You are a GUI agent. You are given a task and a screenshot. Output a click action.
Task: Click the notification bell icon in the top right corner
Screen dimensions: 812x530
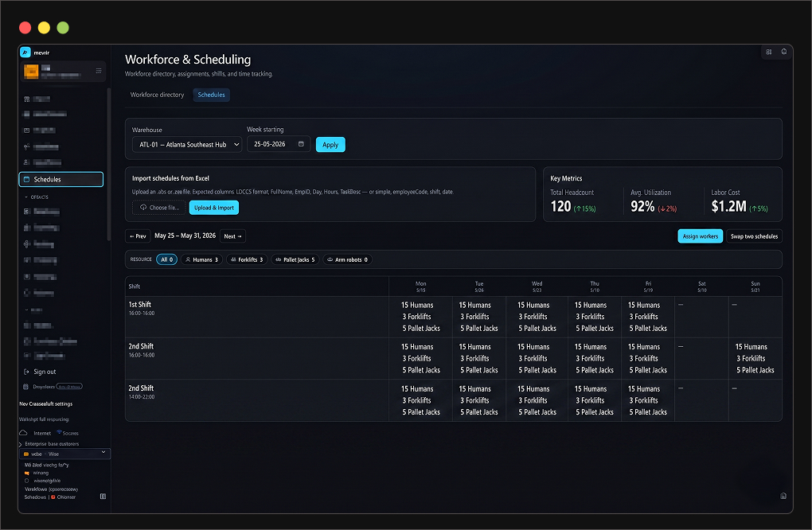[784, 52]
